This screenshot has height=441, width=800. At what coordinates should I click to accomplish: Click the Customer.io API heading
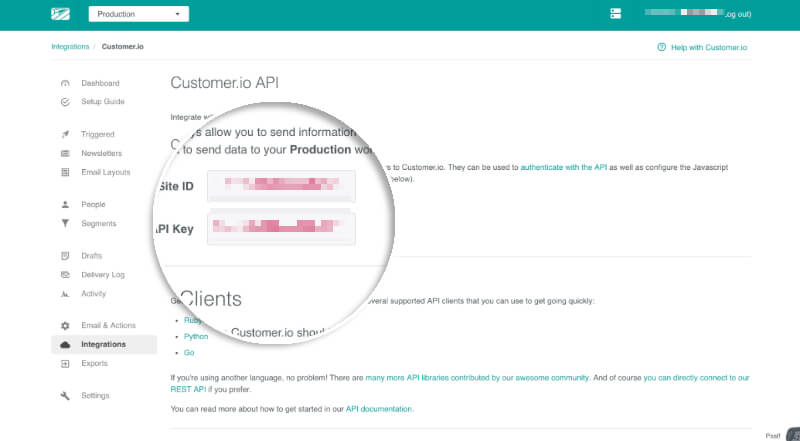point(224,83)
